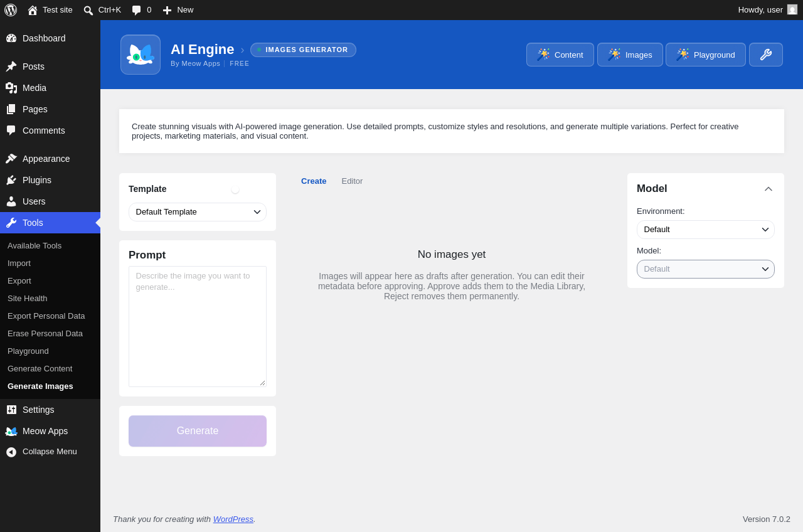Click the AI Engine cat logo

point(141,55)
